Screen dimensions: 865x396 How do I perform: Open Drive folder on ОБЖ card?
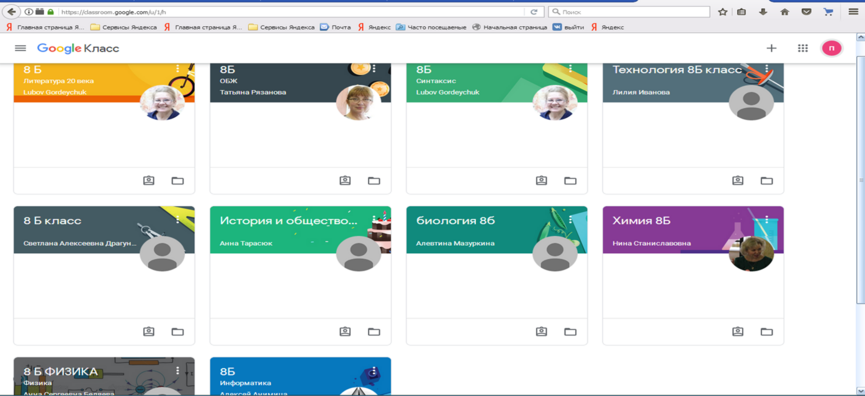[x=374, y=180]
